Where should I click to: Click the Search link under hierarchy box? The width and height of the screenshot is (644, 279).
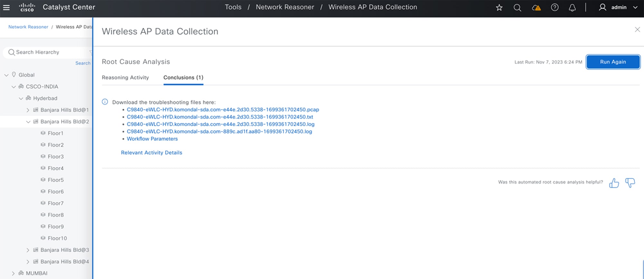83,63
